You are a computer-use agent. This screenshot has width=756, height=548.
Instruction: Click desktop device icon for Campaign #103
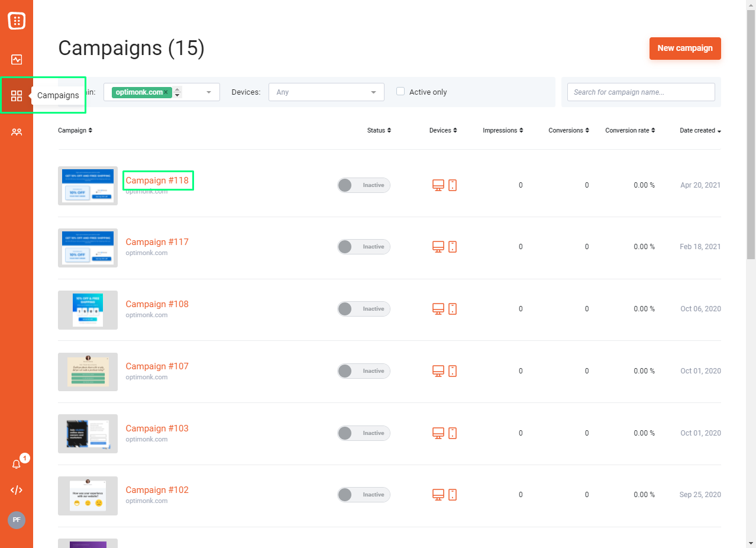tap(438, 433)
